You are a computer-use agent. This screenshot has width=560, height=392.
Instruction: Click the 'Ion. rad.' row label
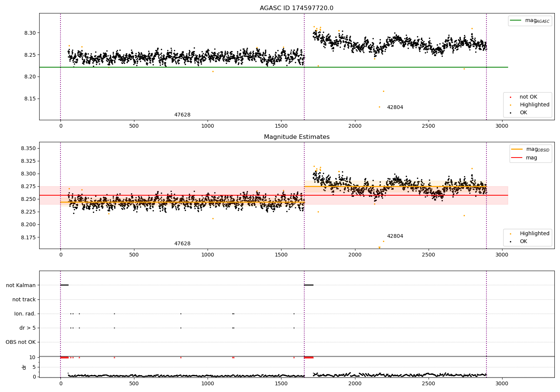click(x=25, y=314)
